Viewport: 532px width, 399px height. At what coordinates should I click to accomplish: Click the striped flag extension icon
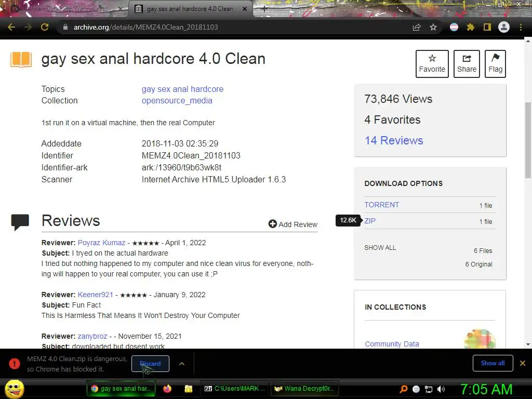coord(454,27)
